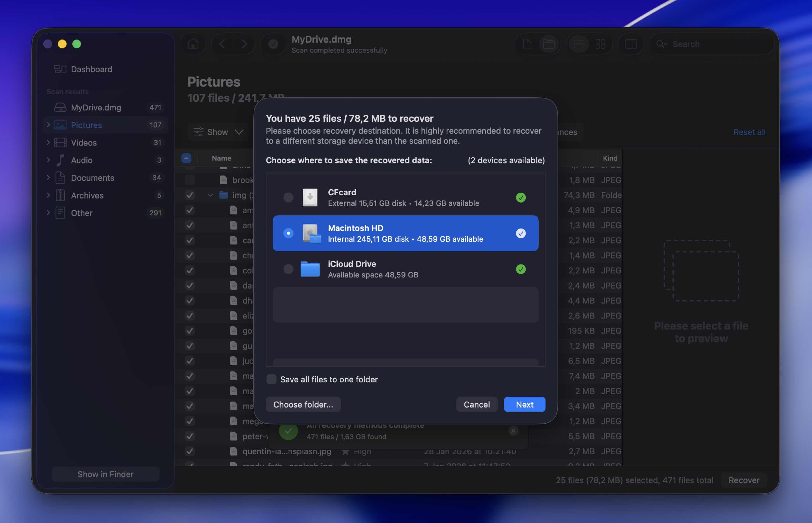812x523 pixels.
Task: Click the Show in Finder button
Action: (105, 474)
